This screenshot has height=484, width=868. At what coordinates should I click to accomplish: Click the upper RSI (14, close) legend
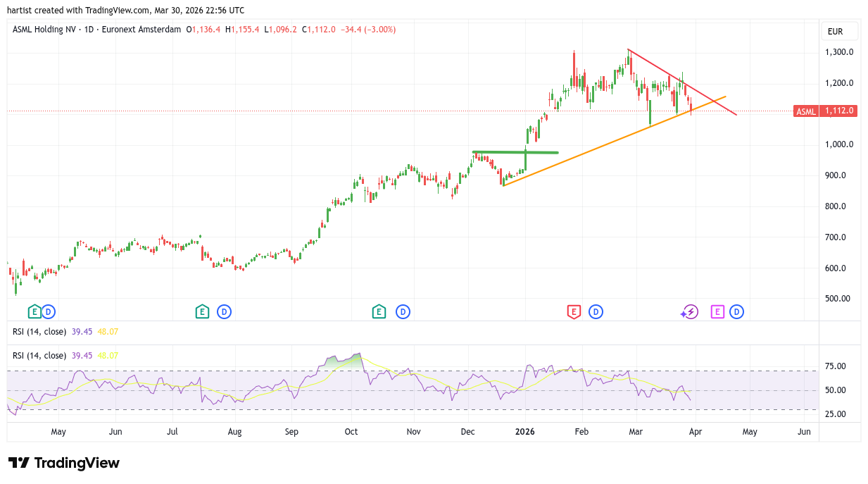[x=39, y=332]
